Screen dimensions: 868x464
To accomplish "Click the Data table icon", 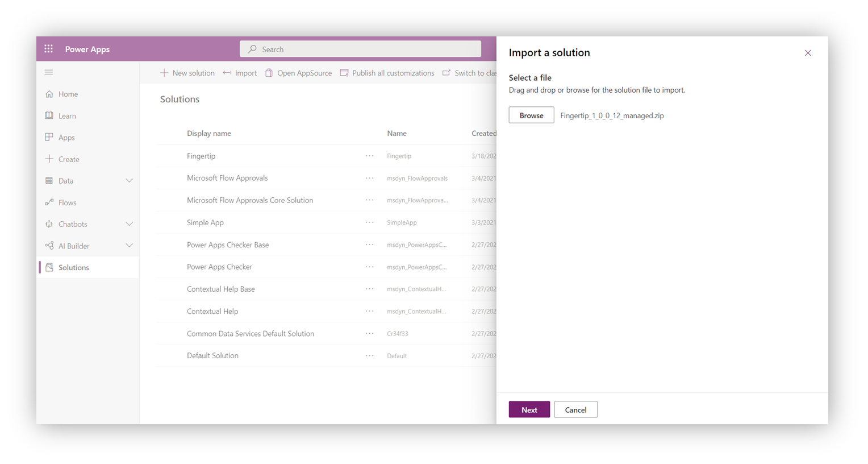I will pyautogui.click(x=49, y=180).
